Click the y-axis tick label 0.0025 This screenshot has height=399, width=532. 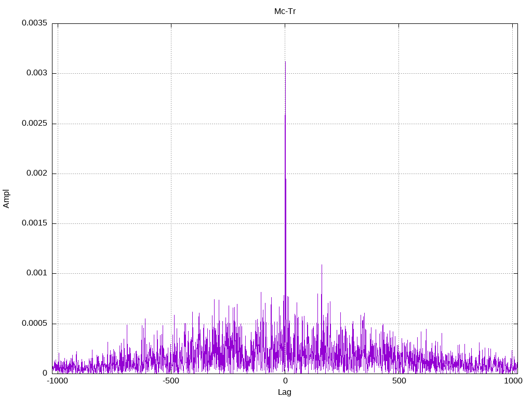(35, 123)
